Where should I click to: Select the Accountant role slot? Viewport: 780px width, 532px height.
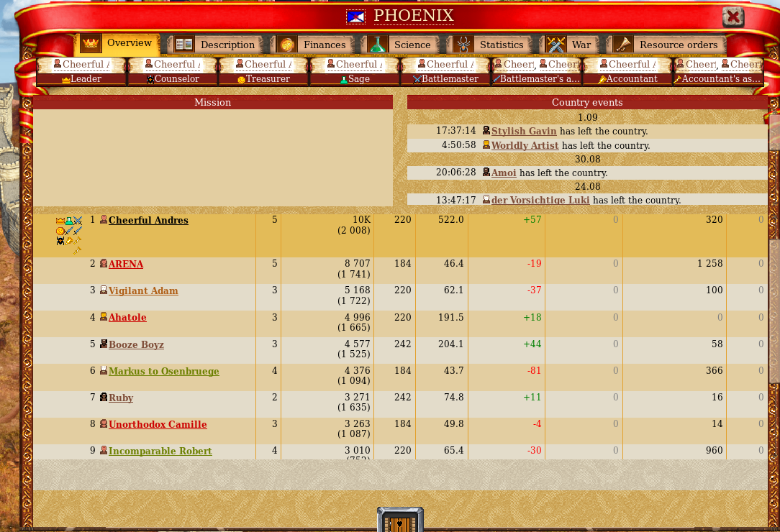(627, 72)
